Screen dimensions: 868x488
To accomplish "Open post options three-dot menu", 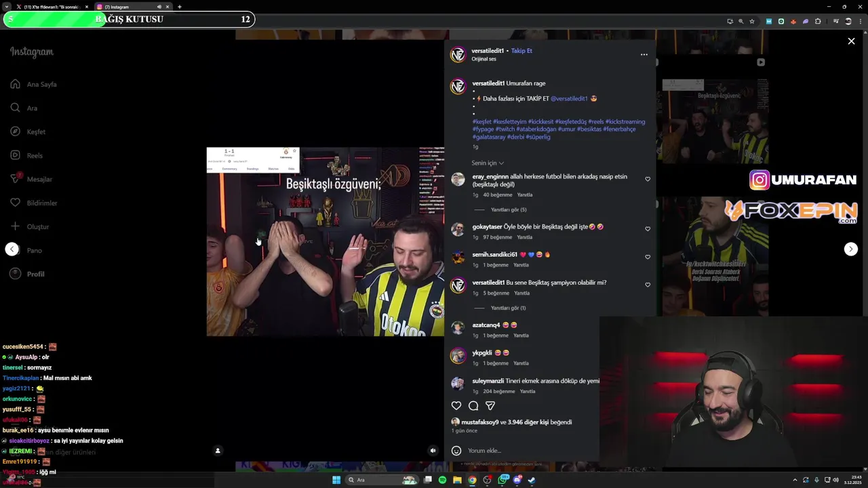I will pyautogui.click(x=644, y=54).
